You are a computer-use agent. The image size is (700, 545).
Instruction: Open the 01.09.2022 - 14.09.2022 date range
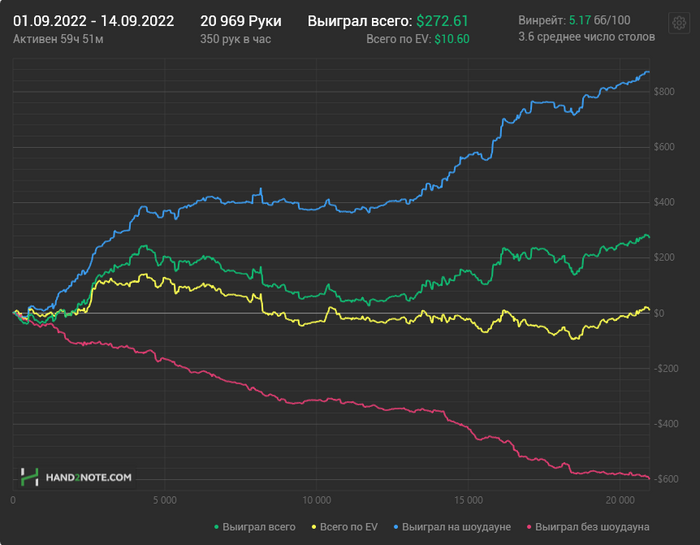[93, 20]
